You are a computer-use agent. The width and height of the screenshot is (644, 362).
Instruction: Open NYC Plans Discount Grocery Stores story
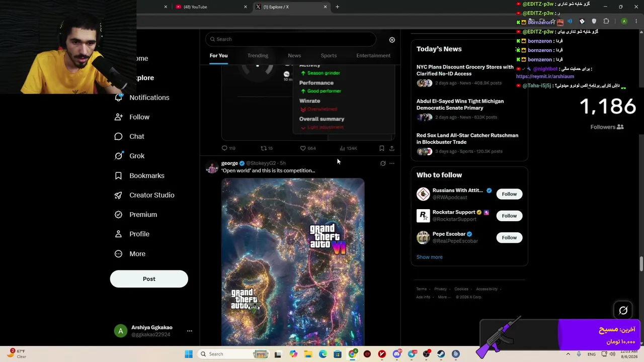[x=465, y=75]
